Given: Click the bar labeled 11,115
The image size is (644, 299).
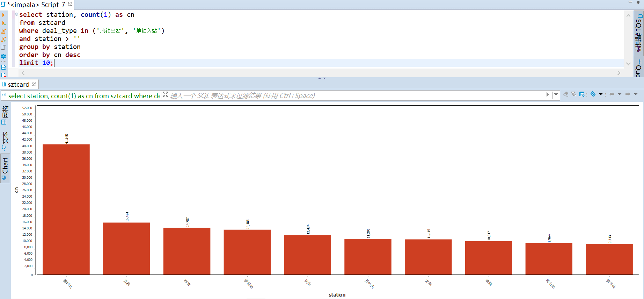Looking at the screenshot, I should click(428, 257).
